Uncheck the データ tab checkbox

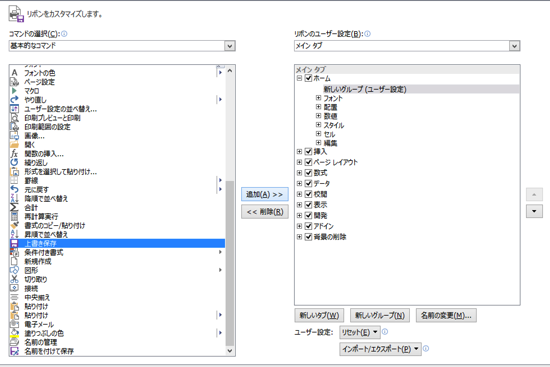click(308, 183)
